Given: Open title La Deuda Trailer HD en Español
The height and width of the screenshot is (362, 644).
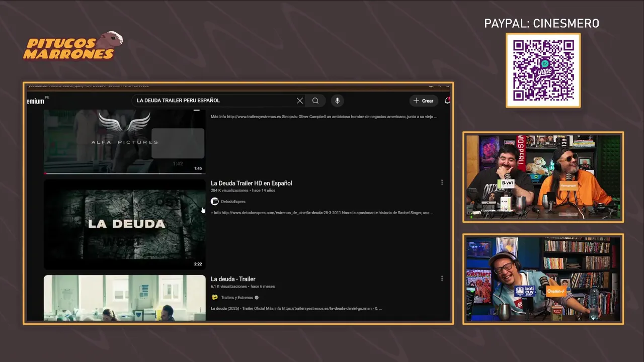Looking at the screenshot, I should click(252, 183).
